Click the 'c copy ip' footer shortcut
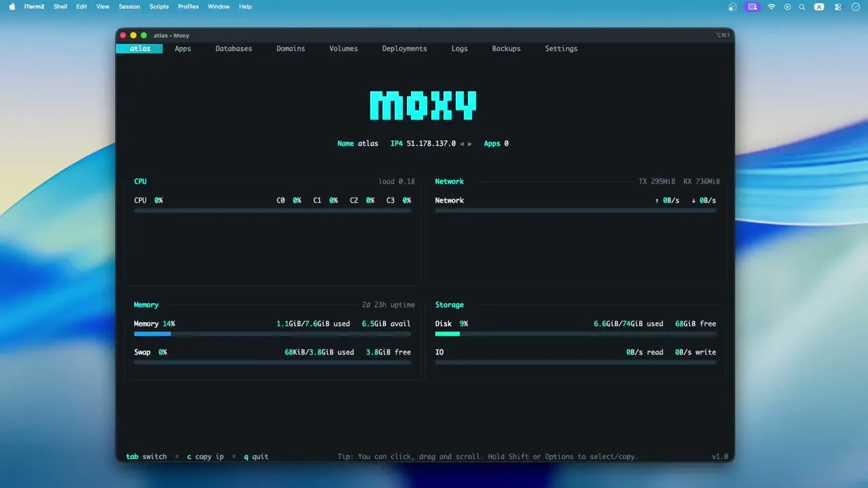 [205, 457]
